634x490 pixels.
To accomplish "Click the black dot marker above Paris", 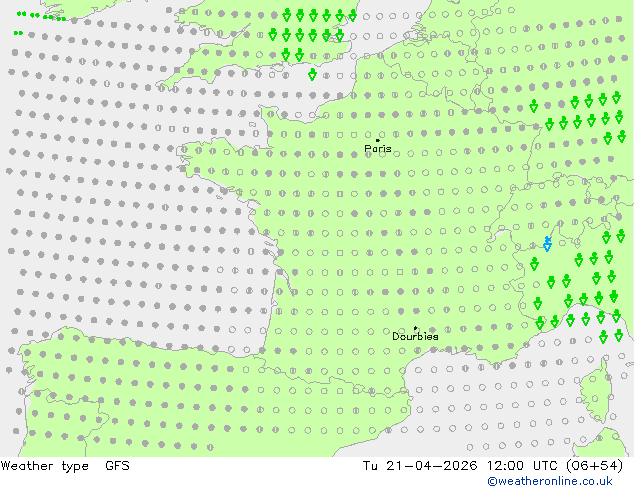I will click(x=378, y=140).
